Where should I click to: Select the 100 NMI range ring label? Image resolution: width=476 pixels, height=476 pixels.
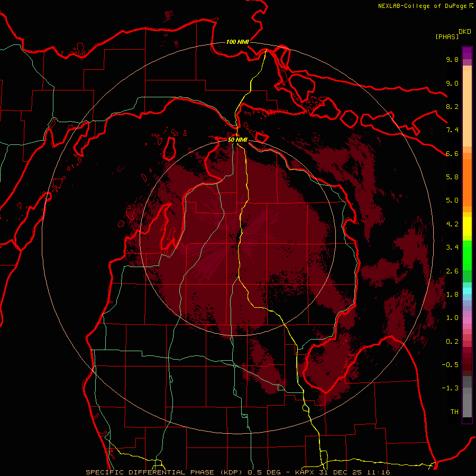point(237,42)
